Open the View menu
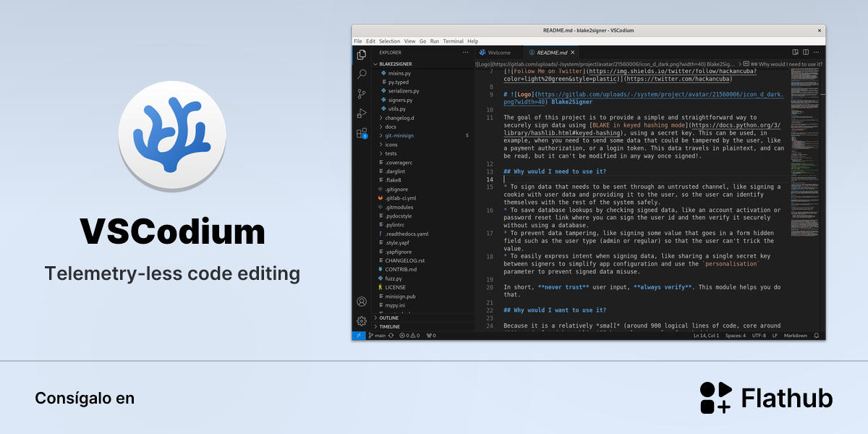868x434 pixels. [409, 41]
